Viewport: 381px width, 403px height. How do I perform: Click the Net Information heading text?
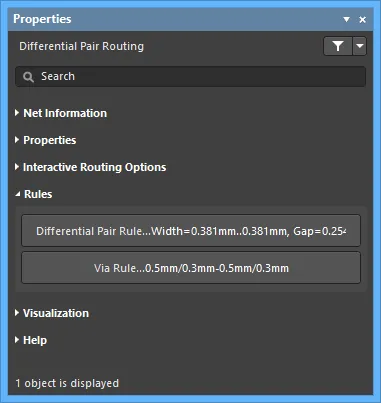tap(65, 113)
